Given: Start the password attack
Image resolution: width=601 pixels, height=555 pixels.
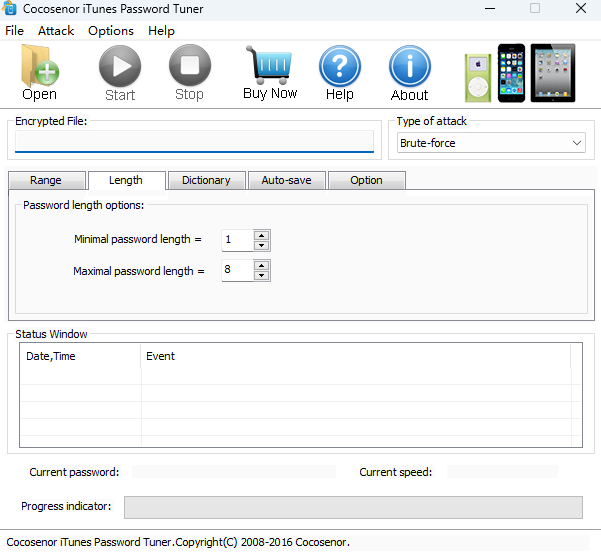Looking at the screenshot, I should (120, 73).
